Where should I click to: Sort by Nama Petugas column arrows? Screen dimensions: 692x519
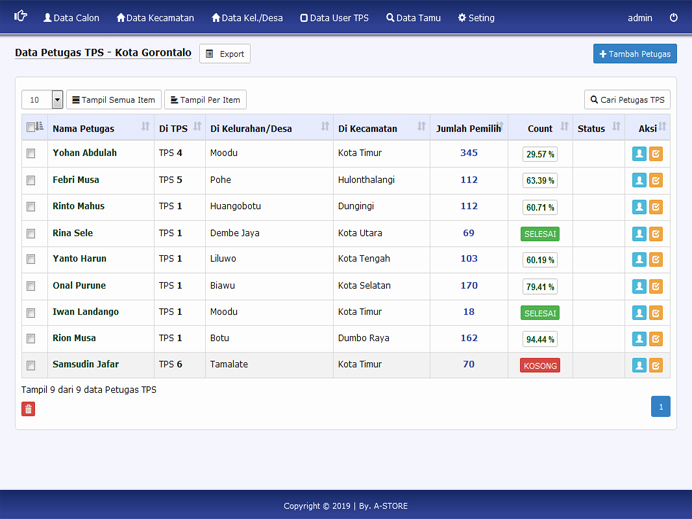[146, 128]
